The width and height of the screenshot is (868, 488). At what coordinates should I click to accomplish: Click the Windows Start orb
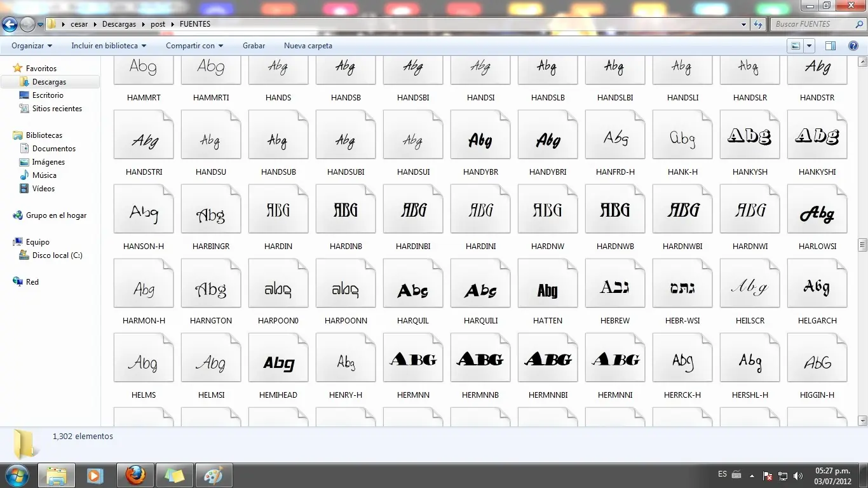17,475
